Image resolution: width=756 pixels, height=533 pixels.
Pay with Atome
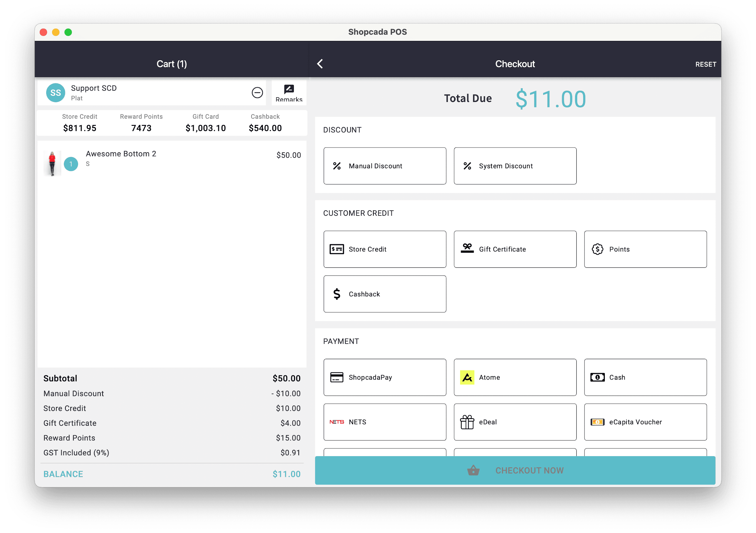coord(515,377)
